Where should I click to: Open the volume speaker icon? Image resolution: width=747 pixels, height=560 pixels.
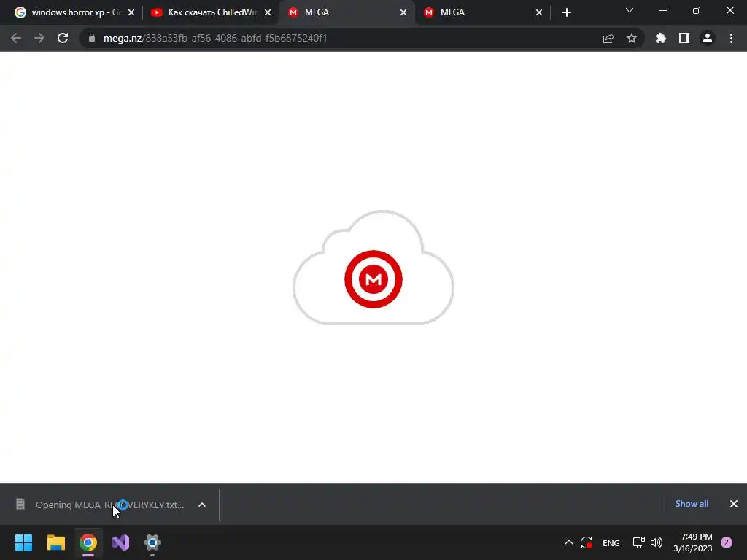tap(657, 542)
